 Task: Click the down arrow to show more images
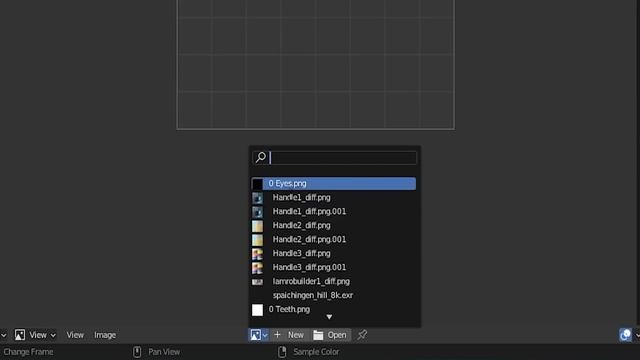329,317
